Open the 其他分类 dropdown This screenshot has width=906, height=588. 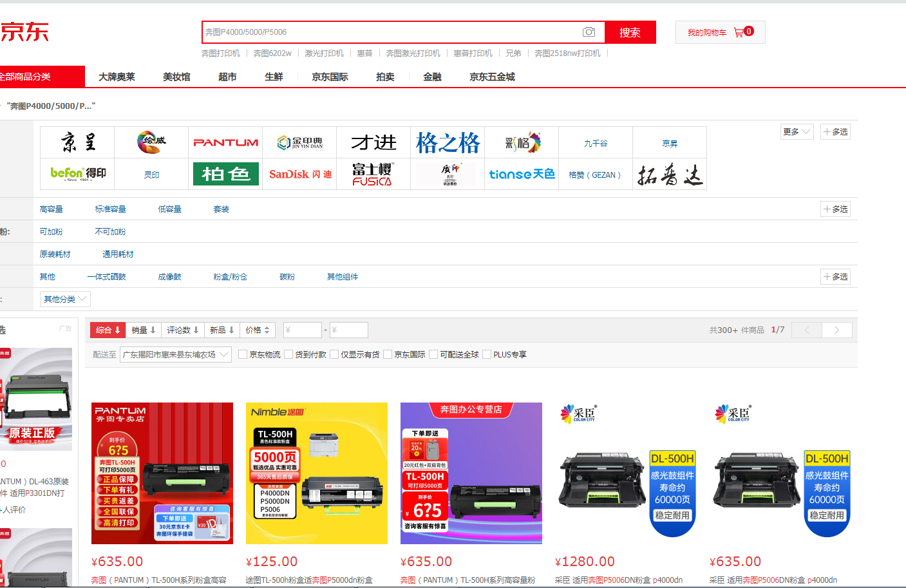pyautogui.click(x=65, y=299)
